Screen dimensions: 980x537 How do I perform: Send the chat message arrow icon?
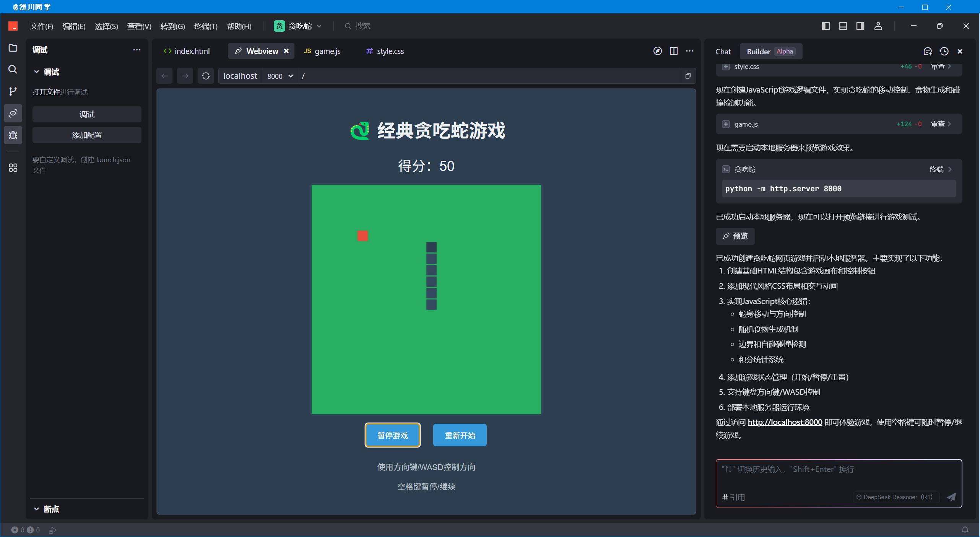pyautogui.click(x=951, y=497)
